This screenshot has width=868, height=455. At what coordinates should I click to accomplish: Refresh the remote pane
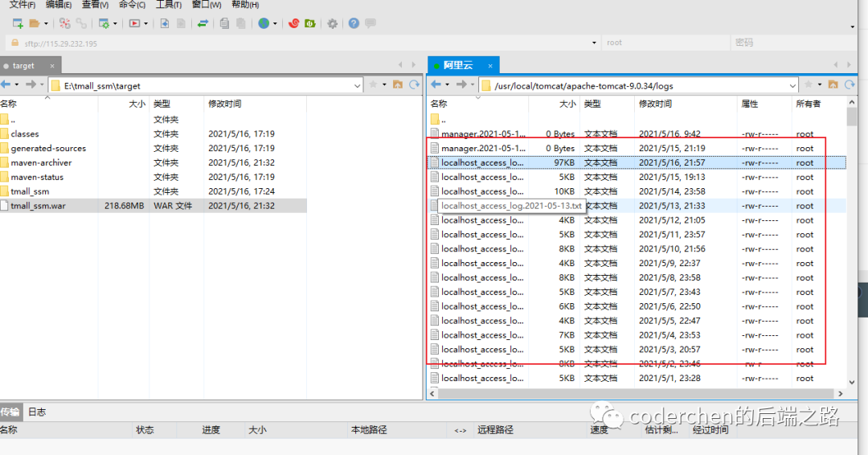(850, 84)
